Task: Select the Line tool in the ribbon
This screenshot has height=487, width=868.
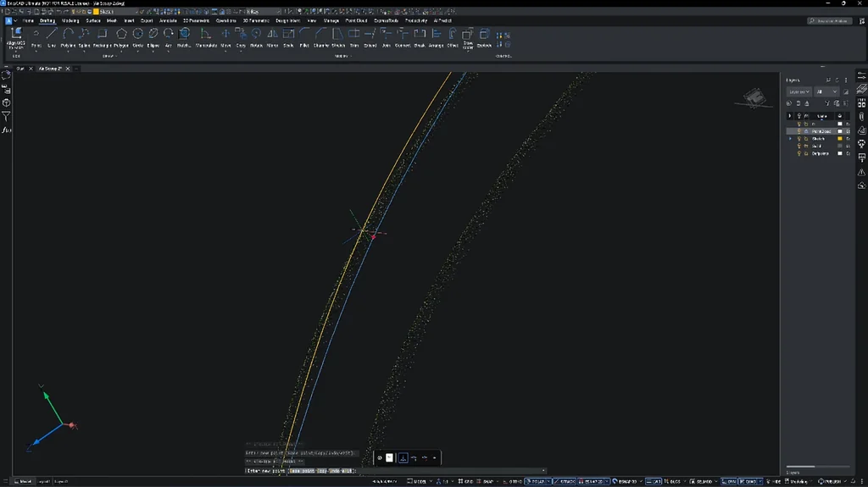Action: click(52, 37)
